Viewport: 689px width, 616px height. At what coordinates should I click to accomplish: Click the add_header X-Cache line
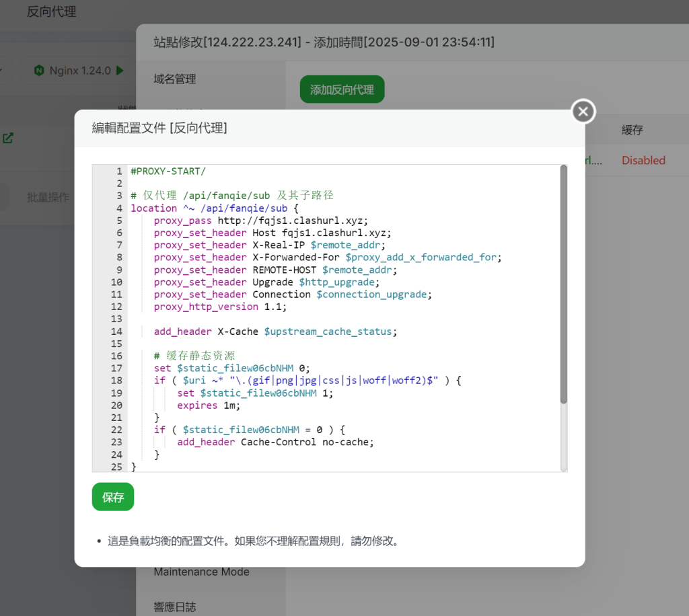coord(275,332)
